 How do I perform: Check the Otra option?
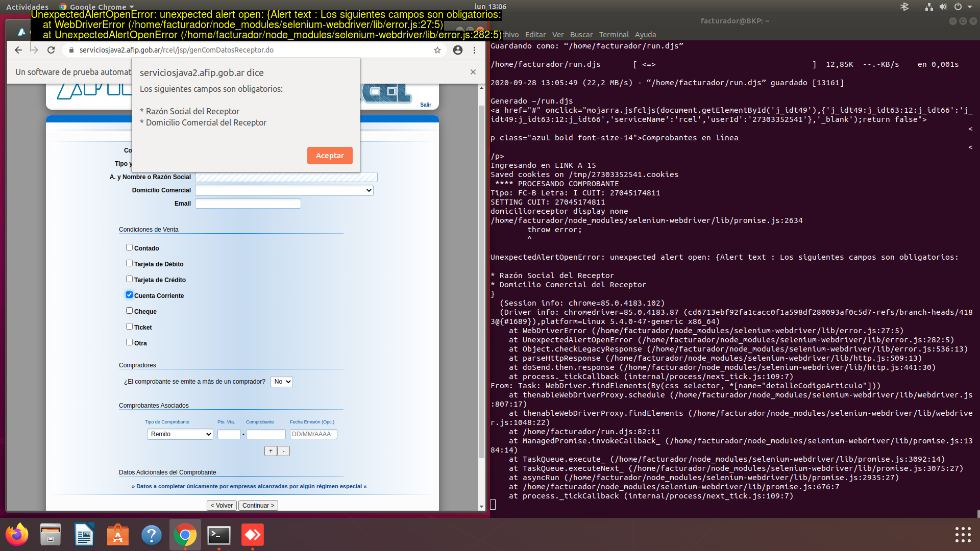[x=129, y=342]
